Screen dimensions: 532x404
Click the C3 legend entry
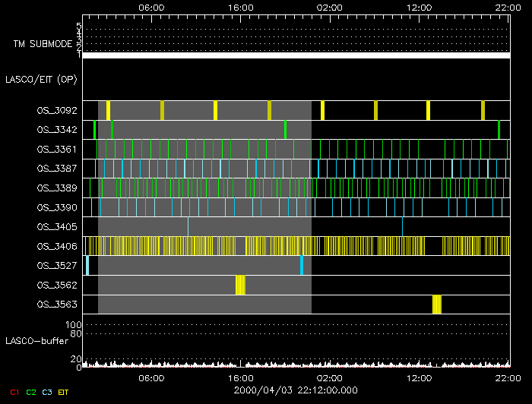click(47, 392)
